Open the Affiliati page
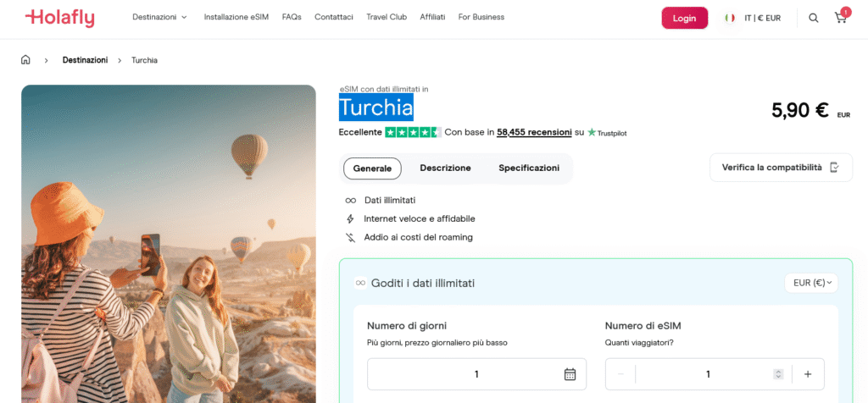Viewport: 868px width, 403px height. pos(432,17)
